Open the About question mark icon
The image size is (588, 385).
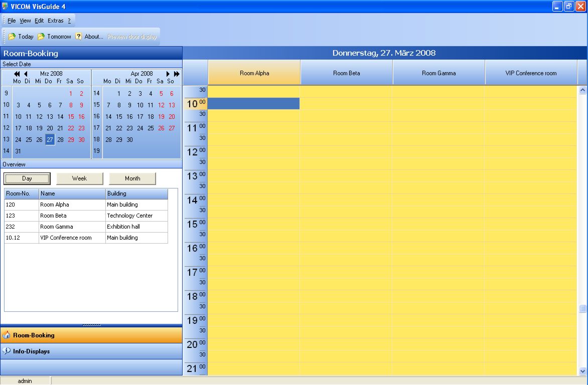[x=79, y=37]
